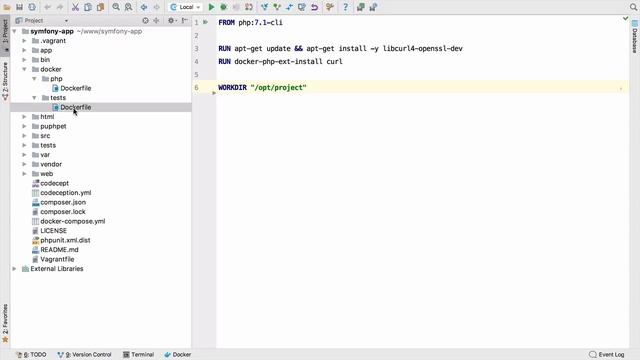The image size is (640, 360).
Task: Expand the vendor folder
Action: tap(24, 164)
